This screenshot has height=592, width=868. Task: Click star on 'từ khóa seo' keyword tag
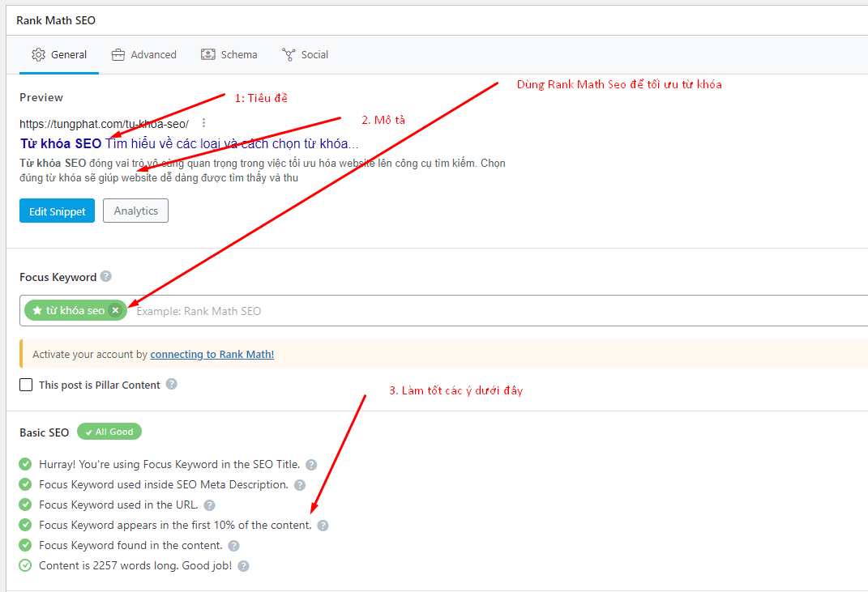(37, 310)
